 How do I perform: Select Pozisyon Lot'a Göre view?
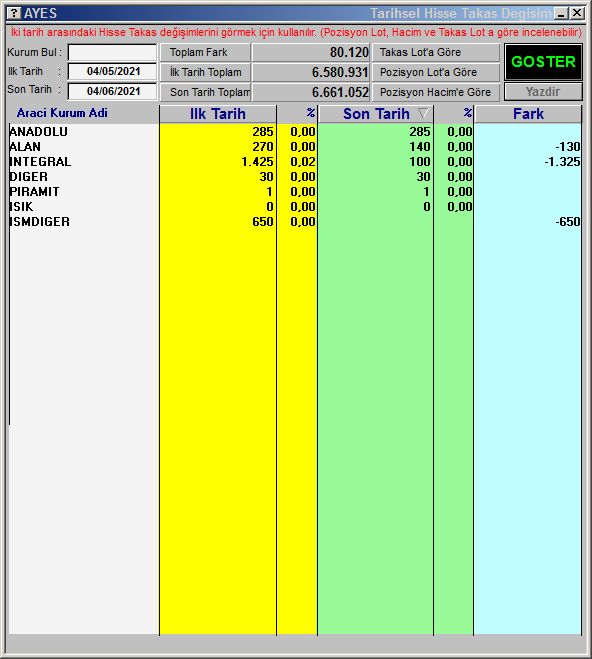436,72
